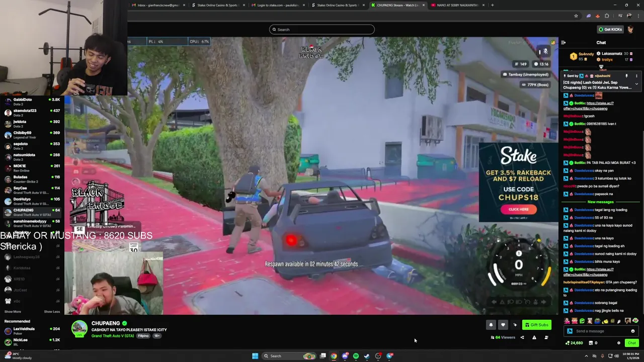Viewport: 644px width, 362px height.
Task: Switch to the NANO AT SEBBY YouTube tab
Action: pos(458,5)
